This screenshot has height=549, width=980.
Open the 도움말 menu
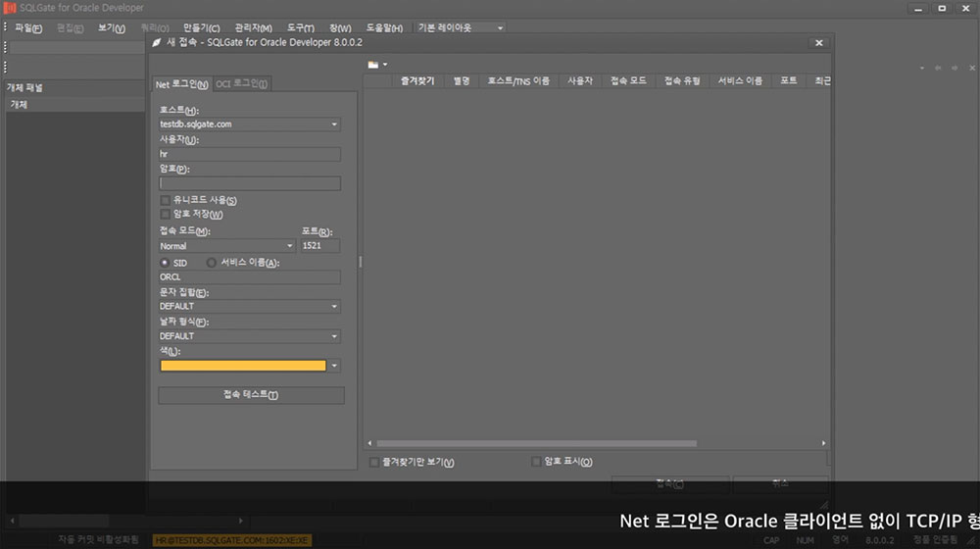(x=384, y=28)
